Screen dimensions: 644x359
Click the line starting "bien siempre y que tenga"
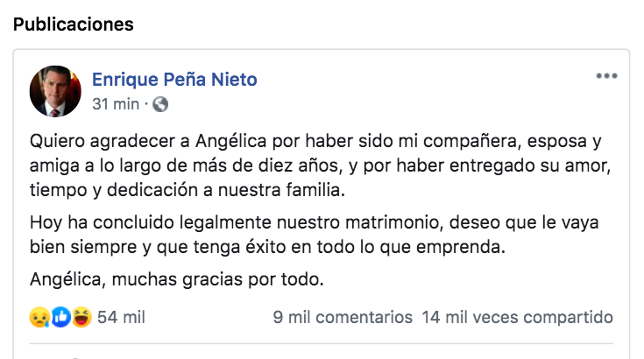coord(268,247)
